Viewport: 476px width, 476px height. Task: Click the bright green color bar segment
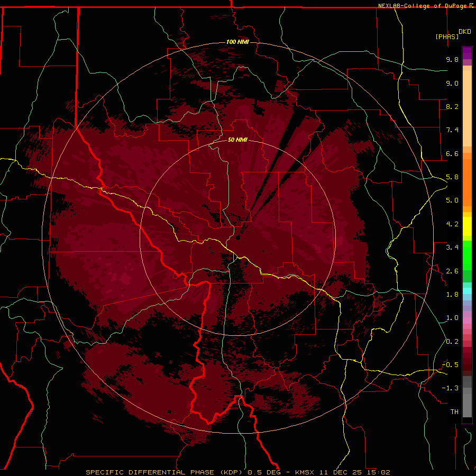(x=467, y=255)
